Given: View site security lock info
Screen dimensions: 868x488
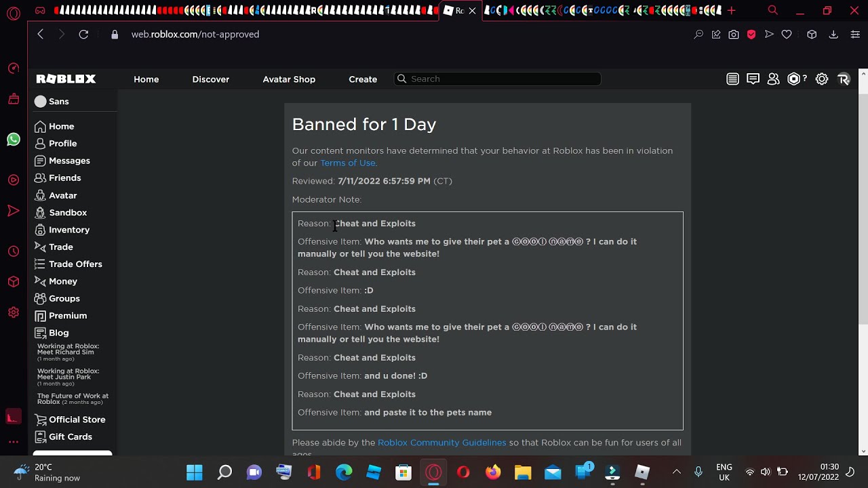Looking at the screenshot, I should pos(115,34).
